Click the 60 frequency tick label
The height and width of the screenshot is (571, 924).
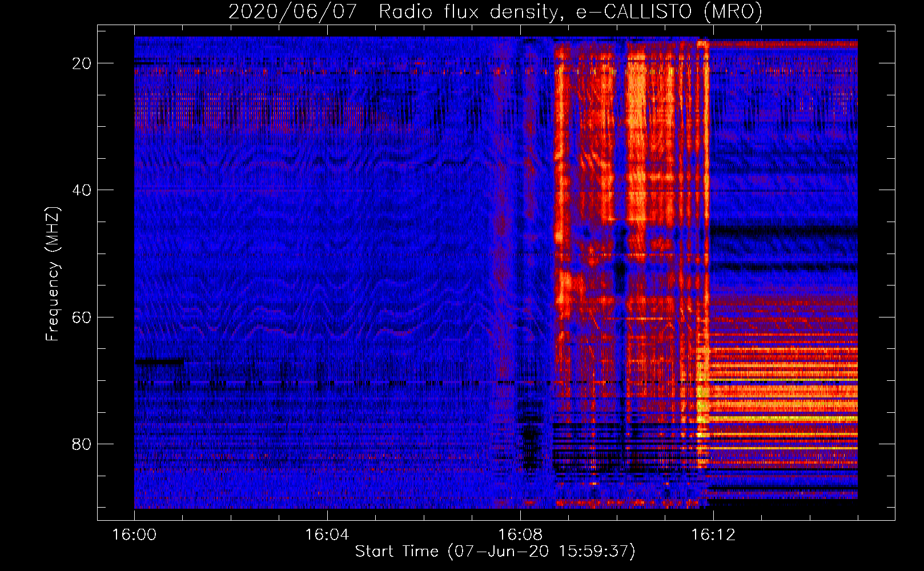(82, 317)
